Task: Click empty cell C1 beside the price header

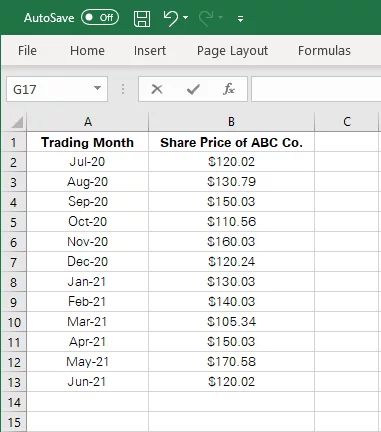Action: (x=347, y=142)
